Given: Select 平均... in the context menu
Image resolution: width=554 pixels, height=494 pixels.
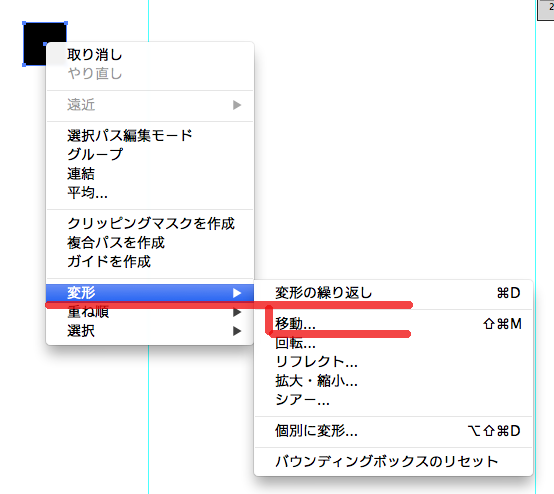Looking at the screenshot, I should coord(150,193).
